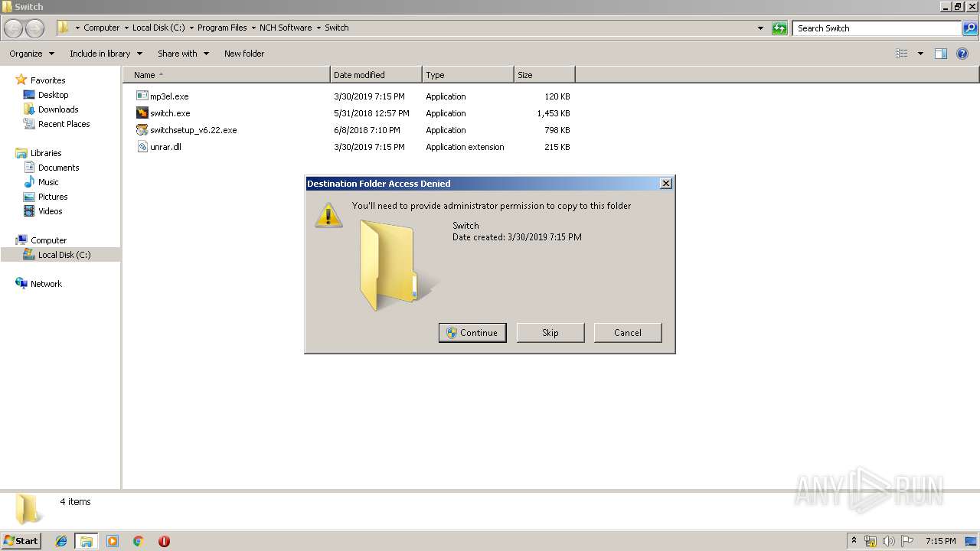Select Recent Places in navigation pane
Screen dimensions: 980x551
(64, 124)
